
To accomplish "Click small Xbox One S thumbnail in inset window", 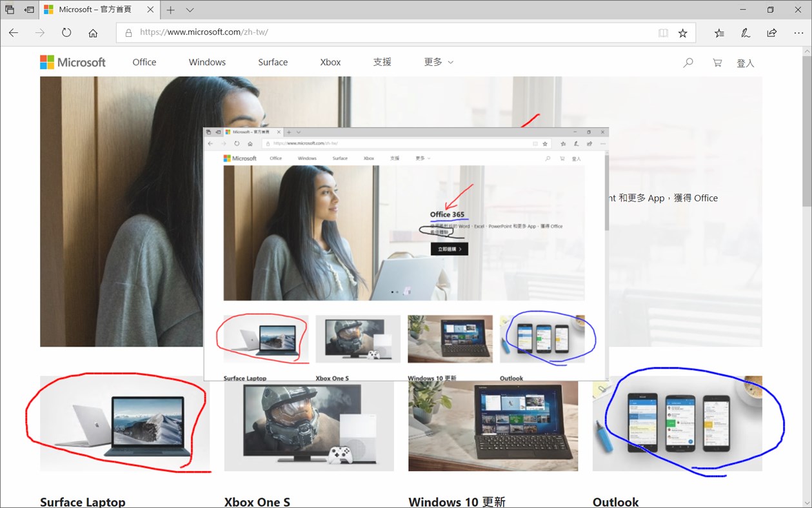I will [x=358, y=339].
